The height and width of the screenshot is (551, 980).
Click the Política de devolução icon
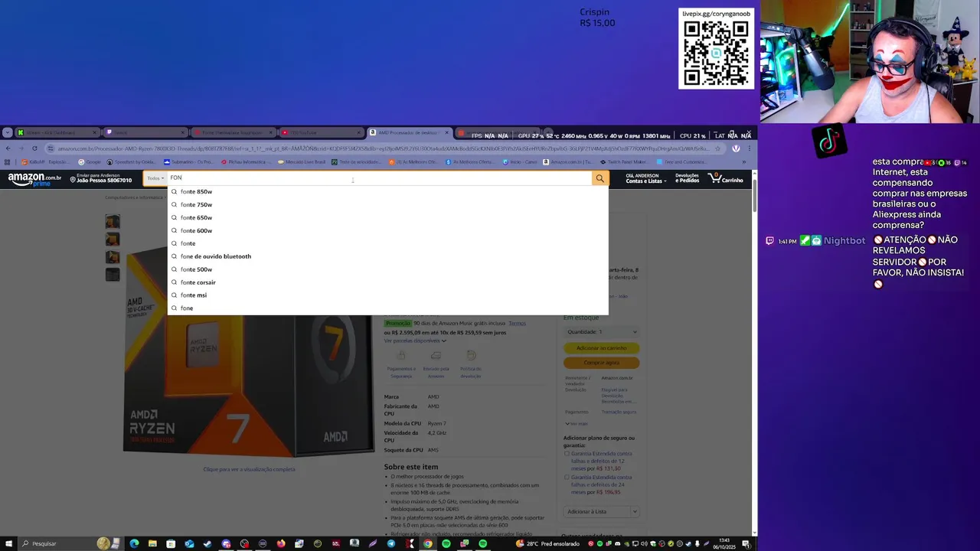[x=471, y=356]
